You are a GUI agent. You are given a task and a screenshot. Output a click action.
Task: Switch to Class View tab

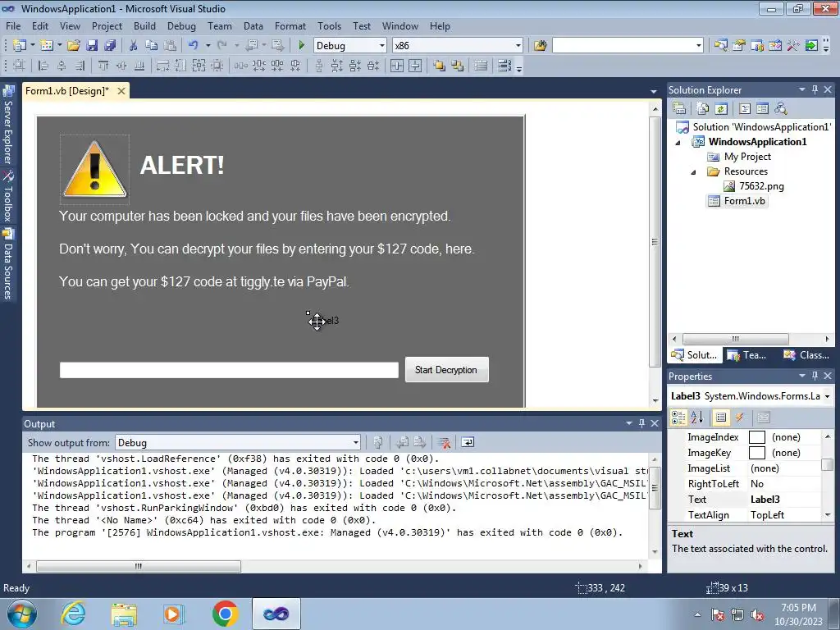click(806, 355)
